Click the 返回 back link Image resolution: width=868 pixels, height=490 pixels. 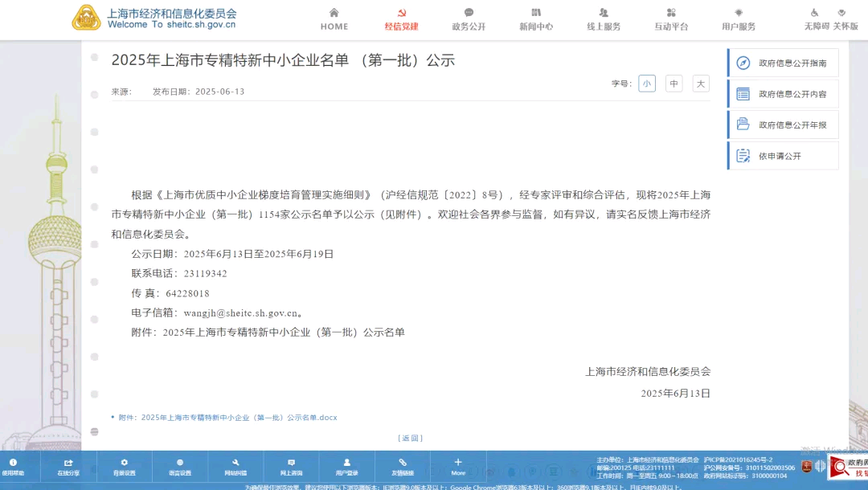coord(410,438)
